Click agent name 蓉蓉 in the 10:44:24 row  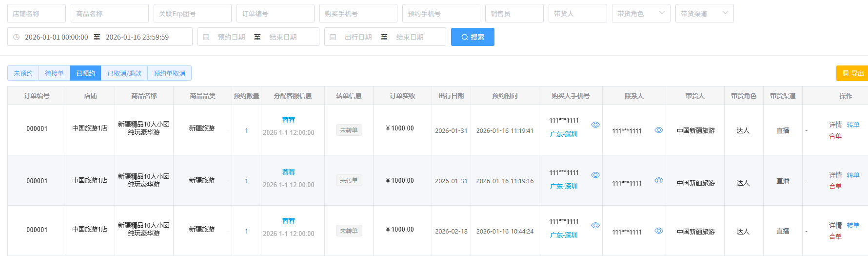pos(289,221)
